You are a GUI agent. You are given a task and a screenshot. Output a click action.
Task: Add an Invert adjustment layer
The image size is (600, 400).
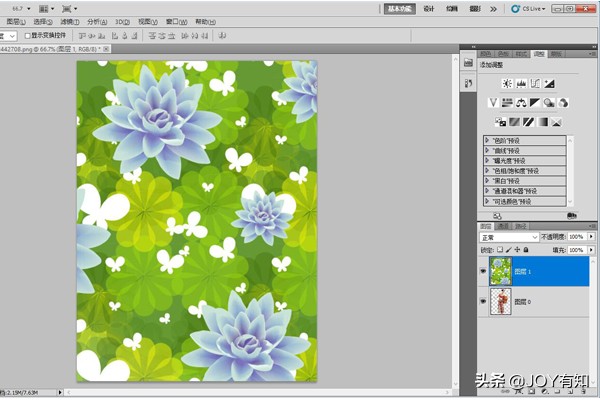coord(501,122)
